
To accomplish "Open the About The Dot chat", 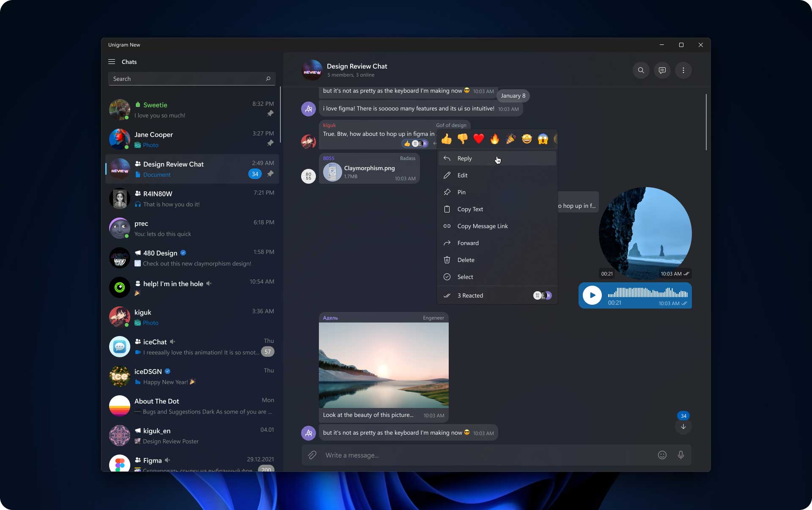I will pos(192,406).
